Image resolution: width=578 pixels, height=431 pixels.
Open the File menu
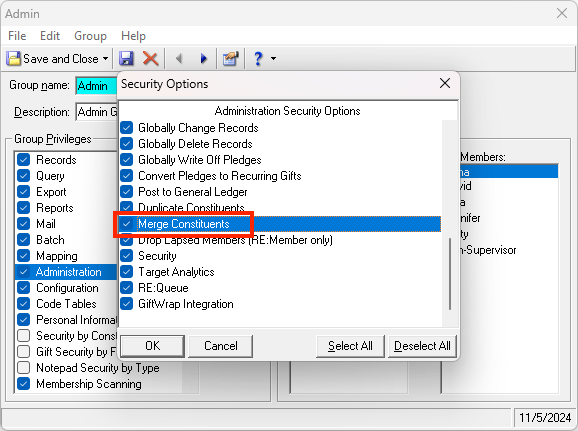[x=17, y=36]
